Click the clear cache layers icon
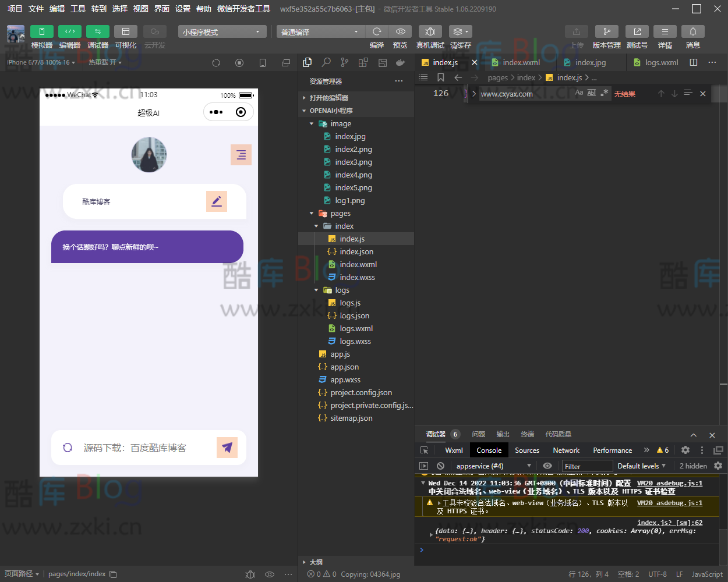728x582 pixels. tap(458, 31)
